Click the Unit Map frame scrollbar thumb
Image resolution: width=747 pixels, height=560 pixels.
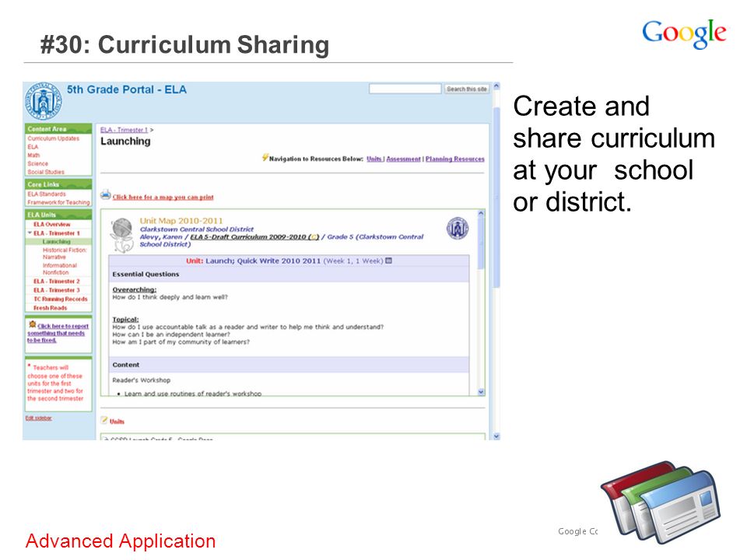pos(481,244)
